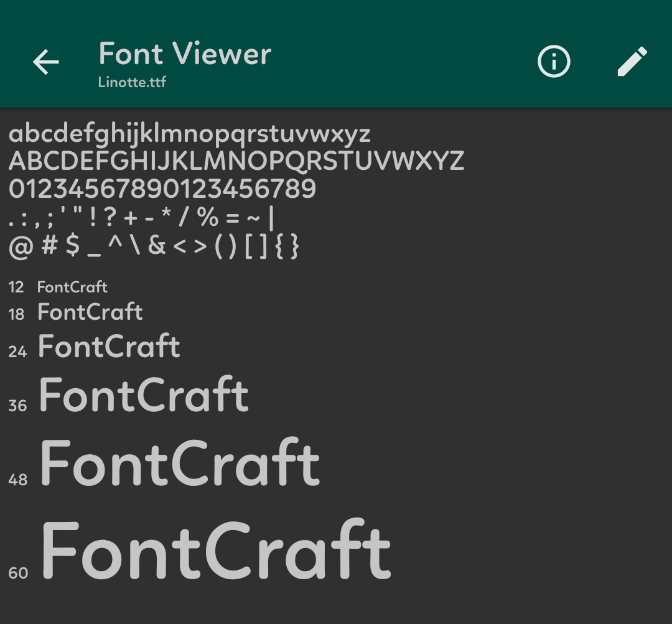The image size is (672, 624).
Task: Open font info with the circled i icon
Action: (x=554, y=62)
